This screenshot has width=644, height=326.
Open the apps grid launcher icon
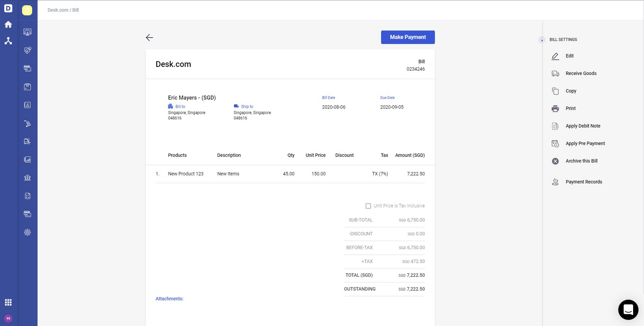click(x=8, y=303)
